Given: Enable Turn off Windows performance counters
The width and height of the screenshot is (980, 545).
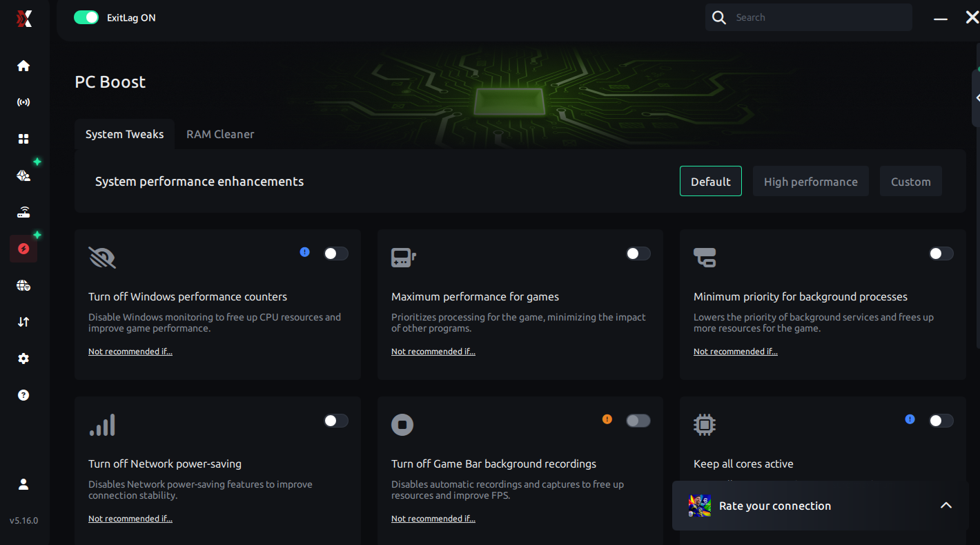Looking at the screenshot, I should pyautogui.click(x=336, y=254).
